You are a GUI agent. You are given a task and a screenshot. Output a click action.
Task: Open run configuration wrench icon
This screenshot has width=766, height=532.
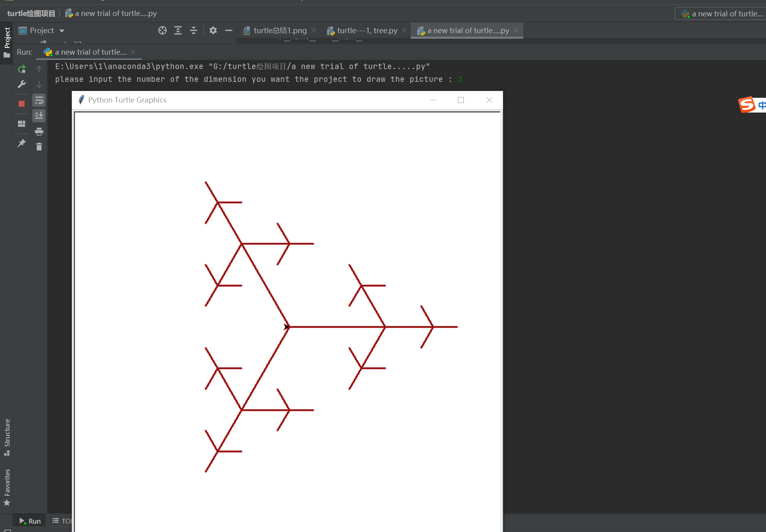click(22, 84)
